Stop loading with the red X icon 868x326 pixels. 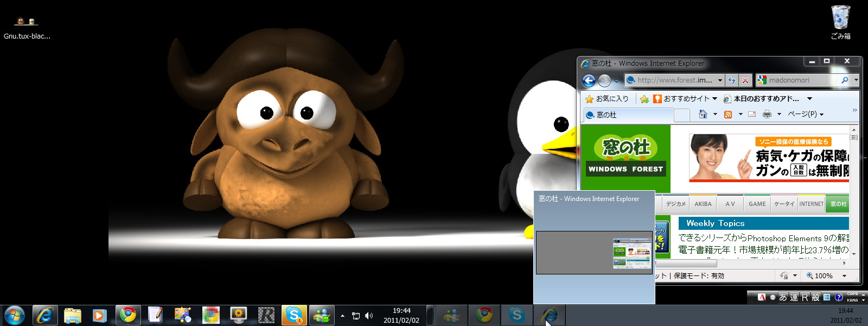pyautogui.click(x=745, y=80)
